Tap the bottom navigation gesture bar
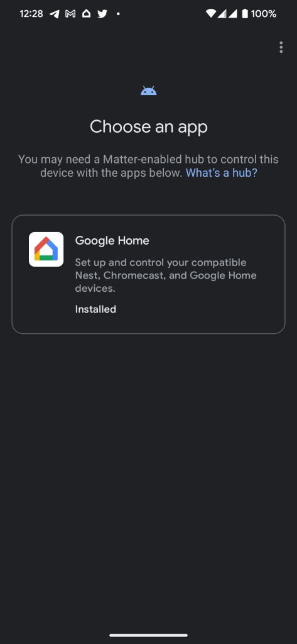This screenshot has width=297, height=644. (148, 635)
